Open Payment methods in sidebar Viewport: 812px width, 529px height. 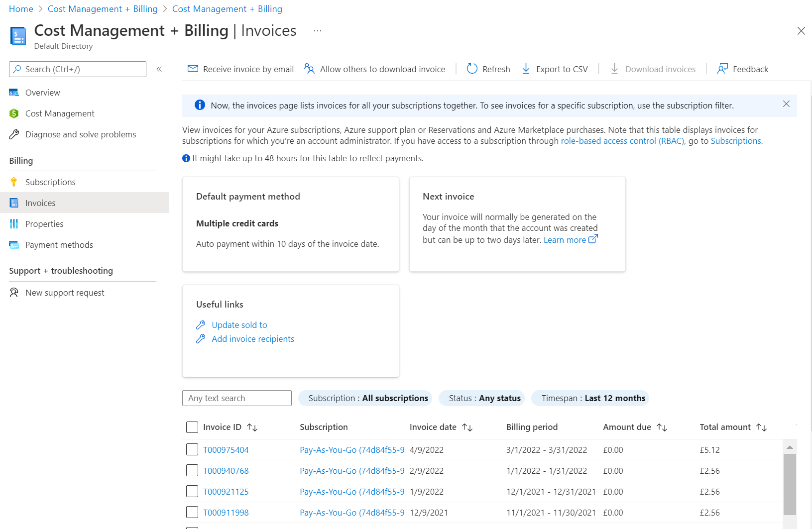[x=59, y=245]
